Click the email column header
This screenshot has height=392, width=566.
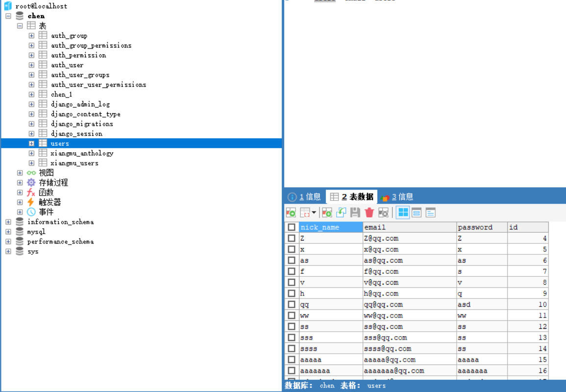(409, 227)
